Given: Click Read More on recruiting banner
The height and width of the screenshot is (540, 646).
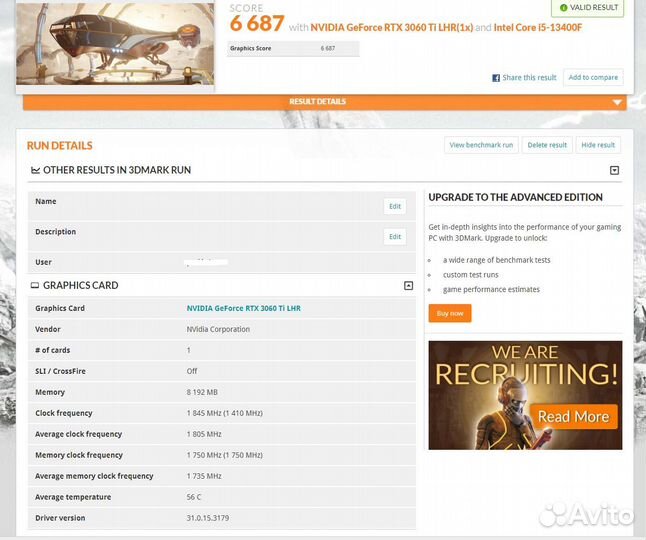Looking at the screenshot, I should (x=573, y=416).
